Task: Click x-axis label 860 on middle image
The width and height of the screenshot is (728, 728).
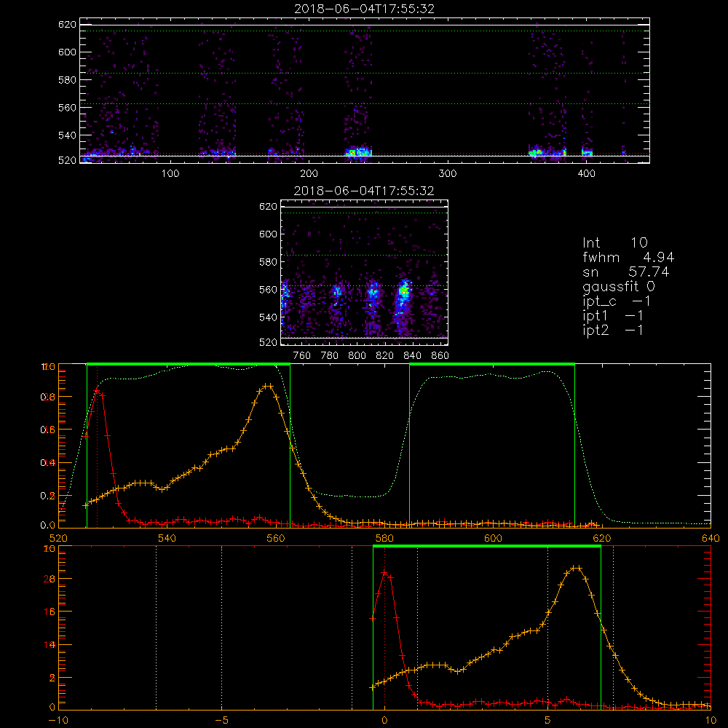Action: pos(440,356)
